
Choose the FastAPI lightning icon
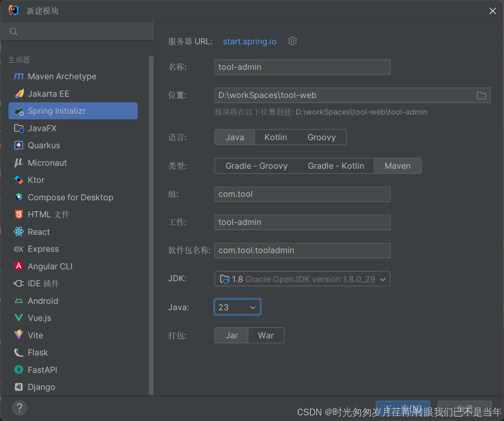tap(19, 369)
